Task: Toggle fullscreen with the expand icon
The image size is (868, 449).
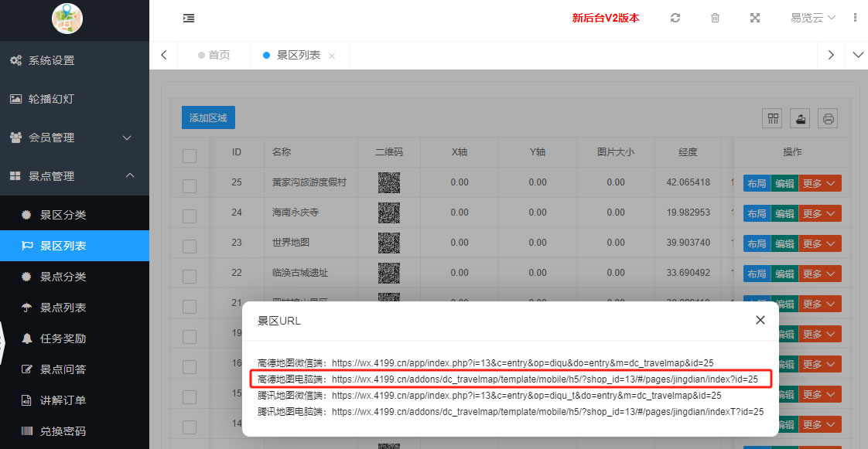Action: click(x=754, y=18)
